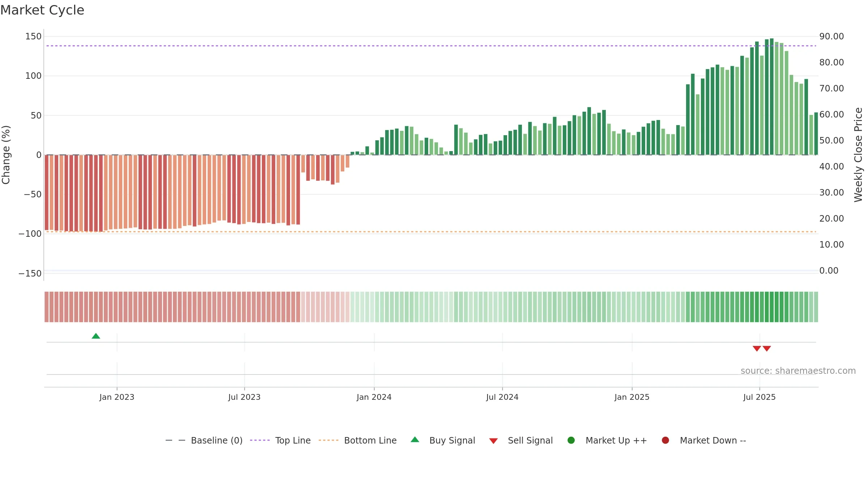Toggle Buy Signal legend entry
Viewport: 868px width, 488px height.
pos(443,441)
